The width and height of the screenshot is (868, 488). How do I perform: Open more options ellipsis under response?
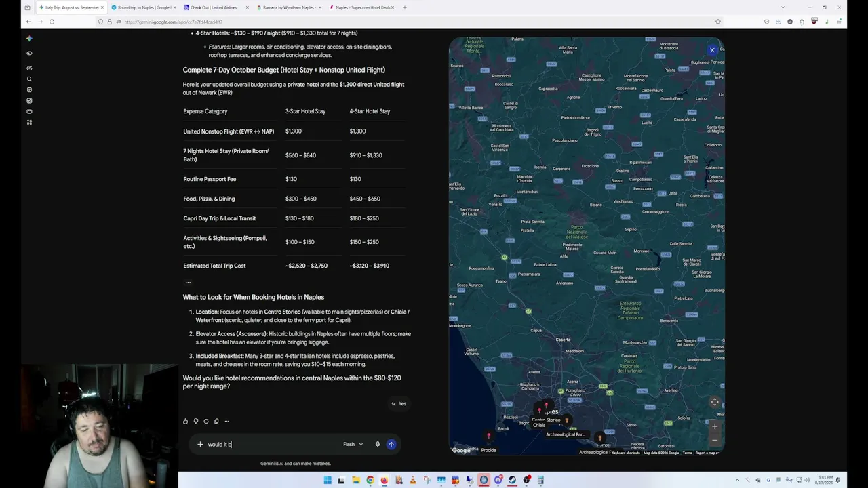(x=226, y=421)
